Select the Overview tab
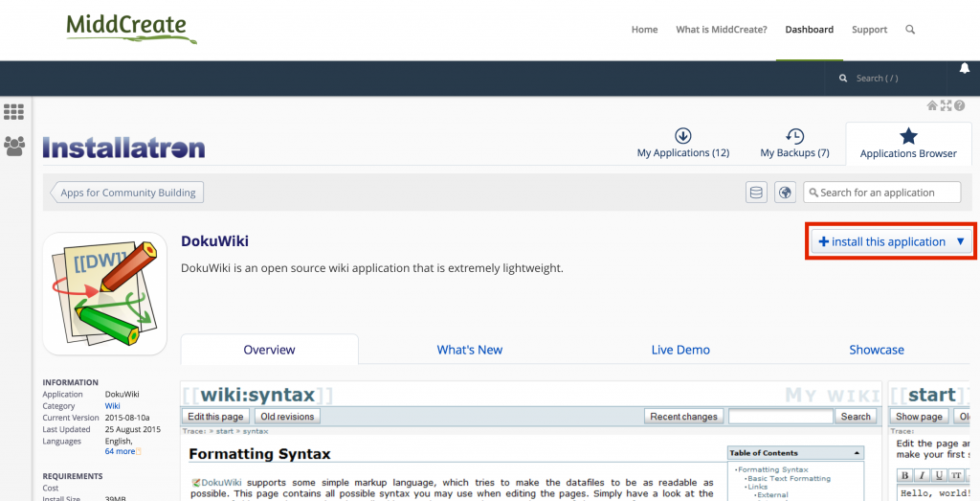 pyautogui.click(x=269, y=350)
